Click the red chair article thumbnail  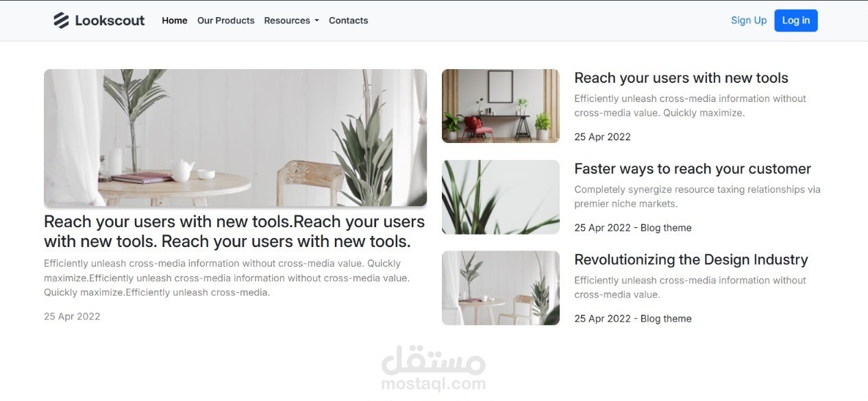tap(500, 105)
